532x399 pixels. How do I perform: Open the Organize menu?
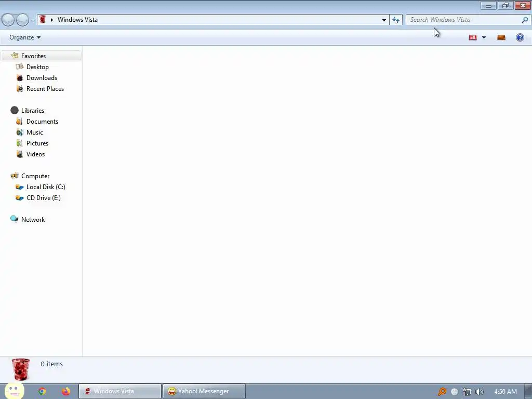25,37
